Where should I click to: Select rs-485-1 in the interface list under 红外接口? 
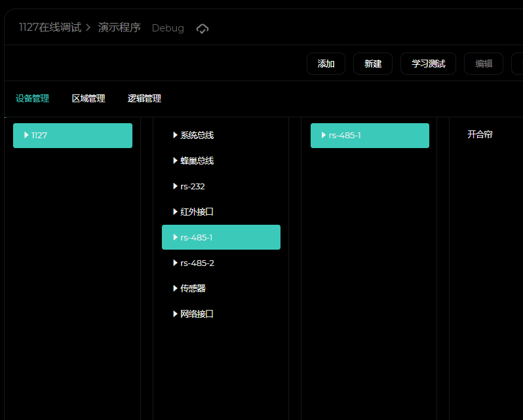tap(197, 237)
